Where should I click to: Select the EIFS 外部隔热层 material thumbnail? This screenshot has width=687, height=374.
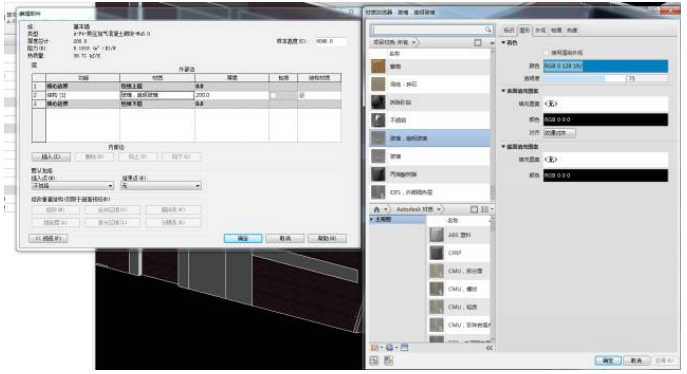coord(378,192)
